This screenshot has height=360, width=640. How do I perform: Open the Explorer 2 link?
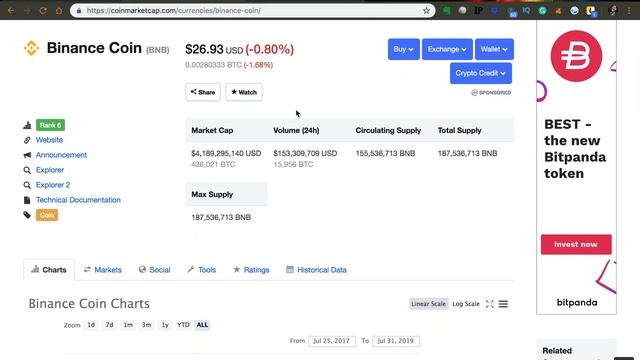pos(53,185)
